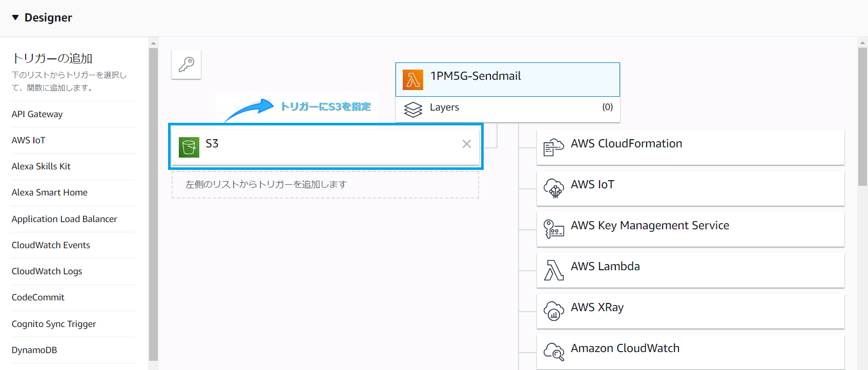Image resolution: width=868 pixels, height=370 pixels.
Task: Click the Amazon CloudWatch magnifier icon
Action: click(x=553, y=352)
